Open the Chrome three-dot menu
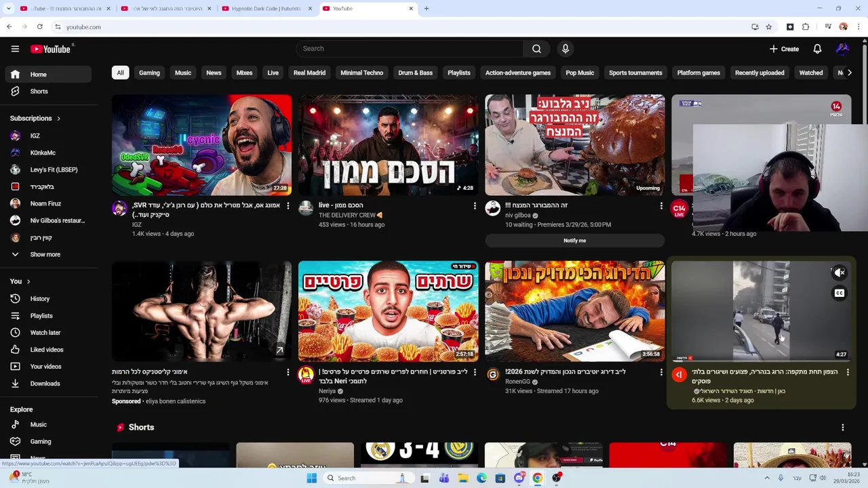 point(859,27)
